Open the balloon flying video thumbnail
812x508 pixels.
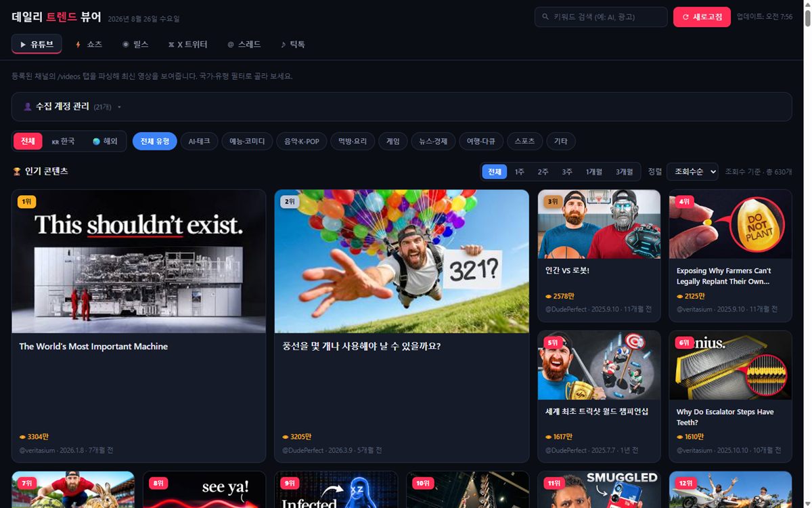(x=401, y=261)
